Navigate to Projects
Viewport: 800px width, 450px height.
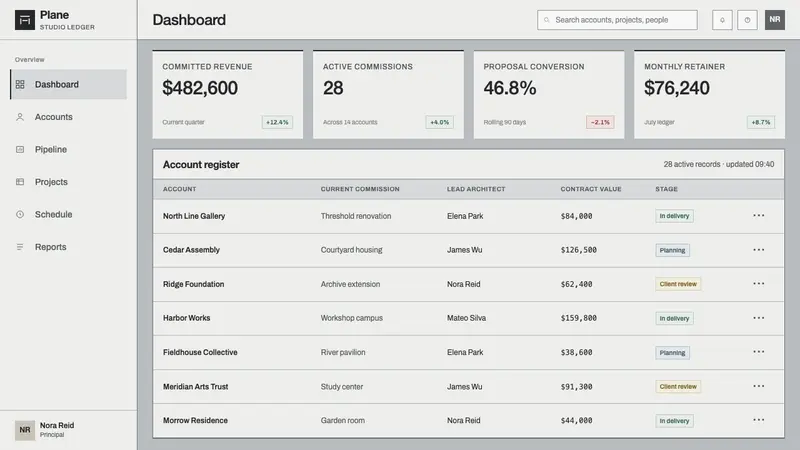tap(68, 182)
